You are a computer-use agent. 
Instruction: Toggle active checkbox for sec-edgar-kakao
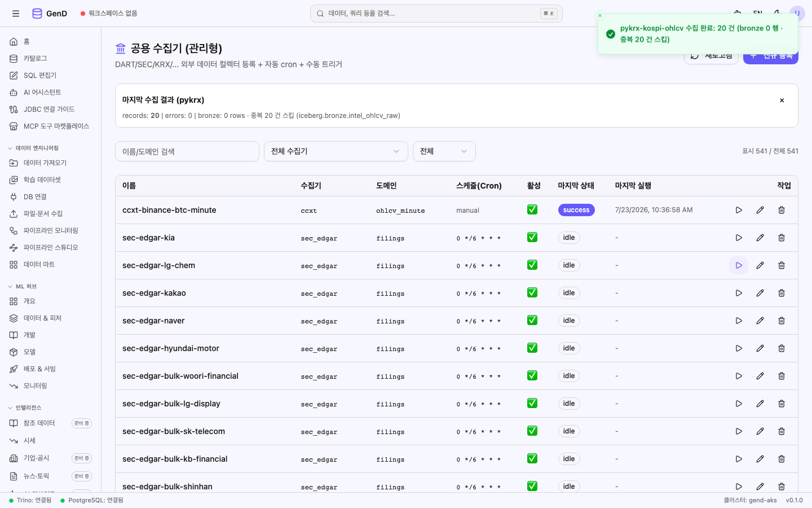(x=532, y=292)
